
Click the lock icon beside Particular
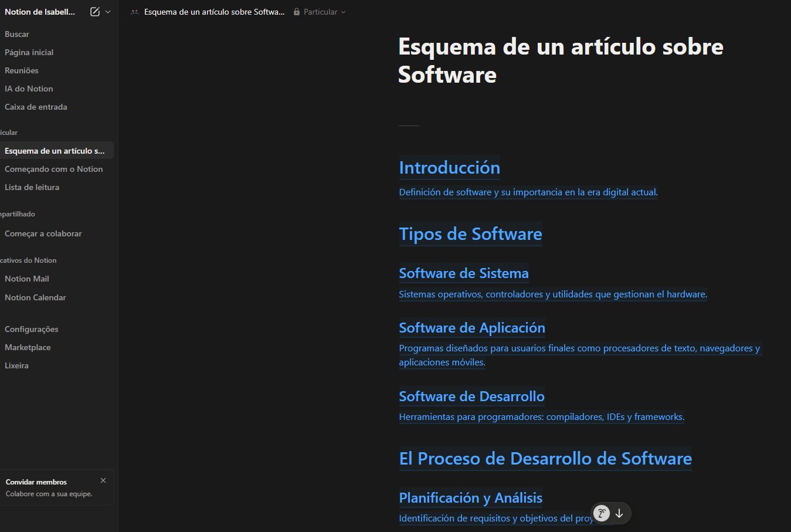click(296, 11)
